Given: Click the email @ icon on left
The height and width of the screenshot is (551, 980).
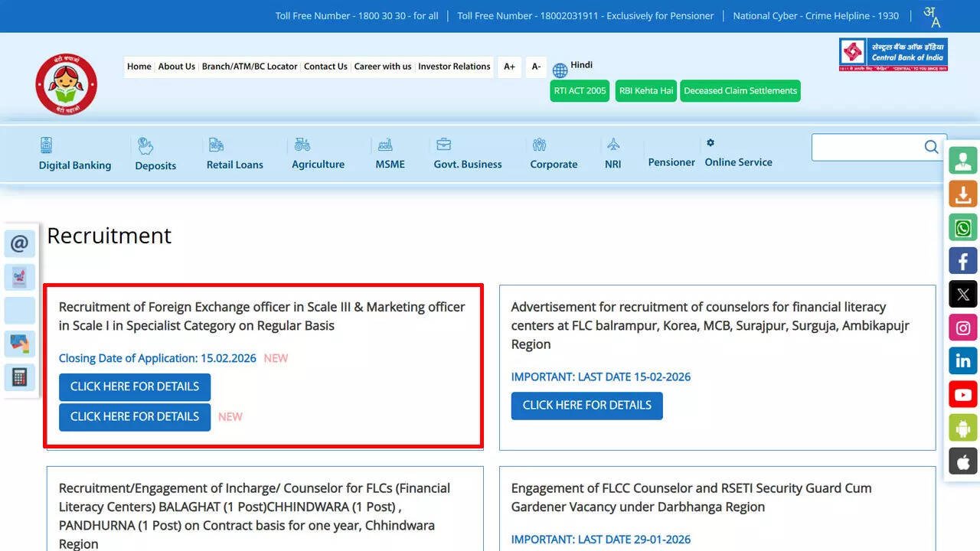Looking at the screenshot, I should tap(20, 244).
